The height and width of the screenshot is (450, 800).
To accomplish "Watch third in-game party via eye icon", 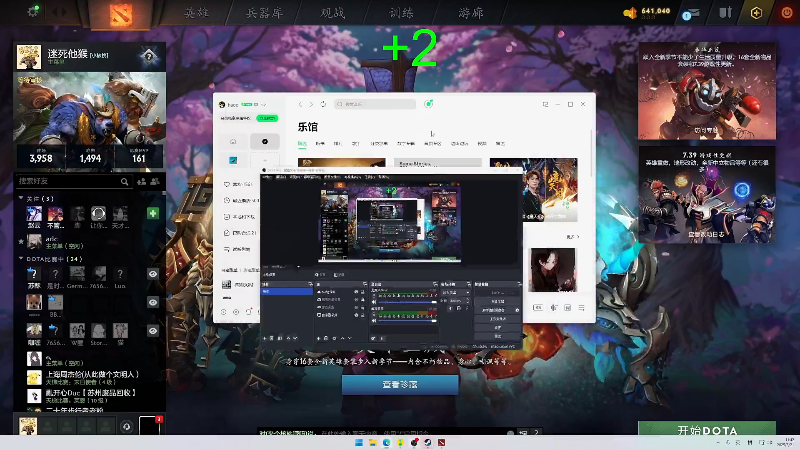I will pos(153,331).
